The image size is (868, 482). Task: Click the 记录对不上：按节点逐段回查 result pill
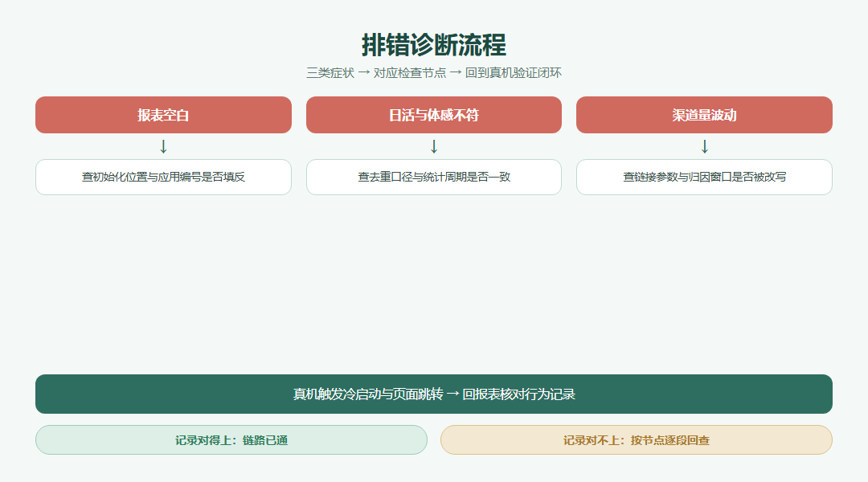tap(637, 440)
